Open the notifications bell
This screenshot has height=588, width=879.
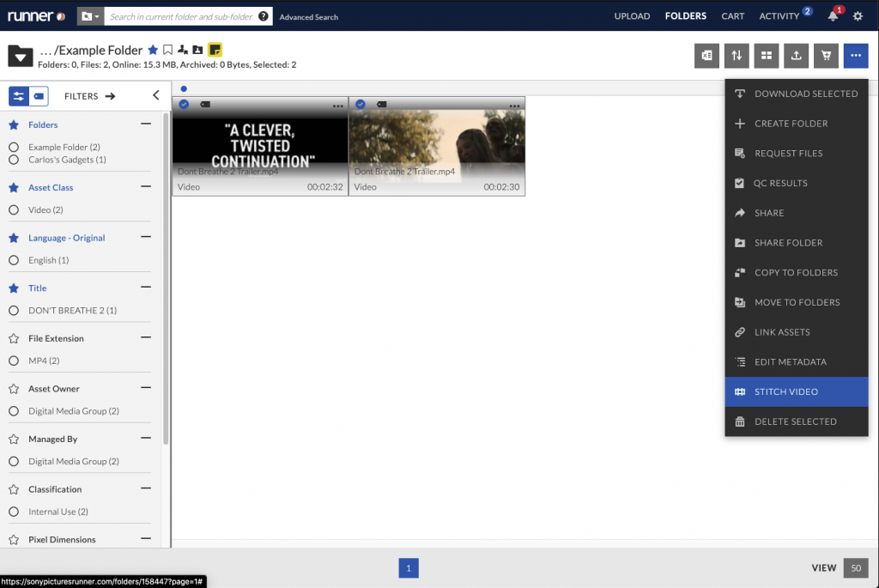tap(833, 16)
